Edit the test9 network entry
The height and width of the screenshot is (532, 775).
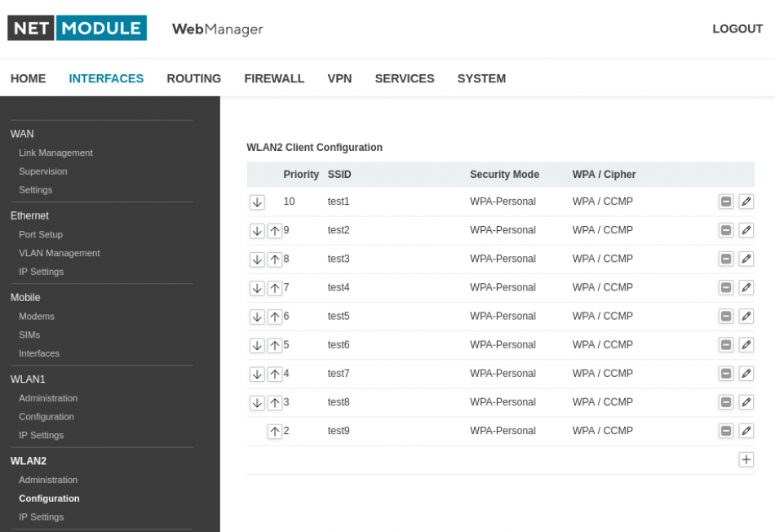coord(746,431)
